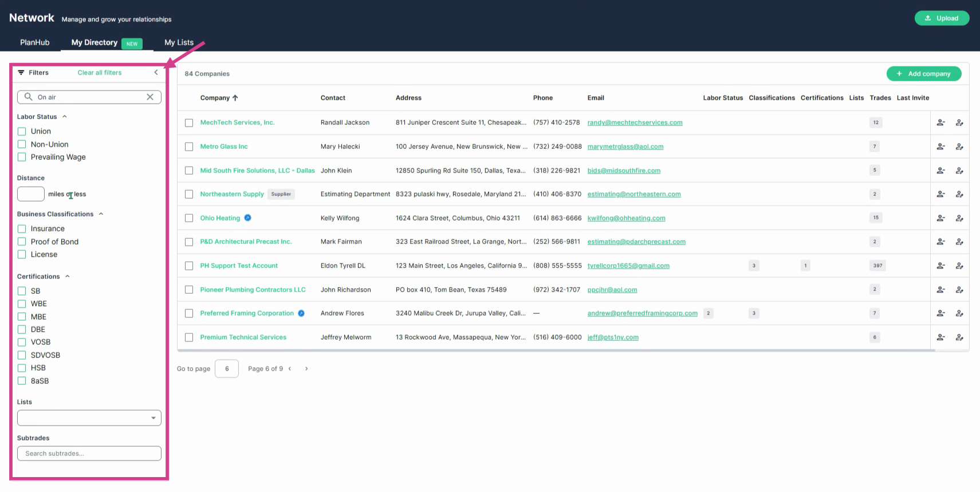The height and width of the screenshot is (492, 980).
Task: Click remove-contact icon for Mid South Fire Solutions
Action: pos(940,171)
